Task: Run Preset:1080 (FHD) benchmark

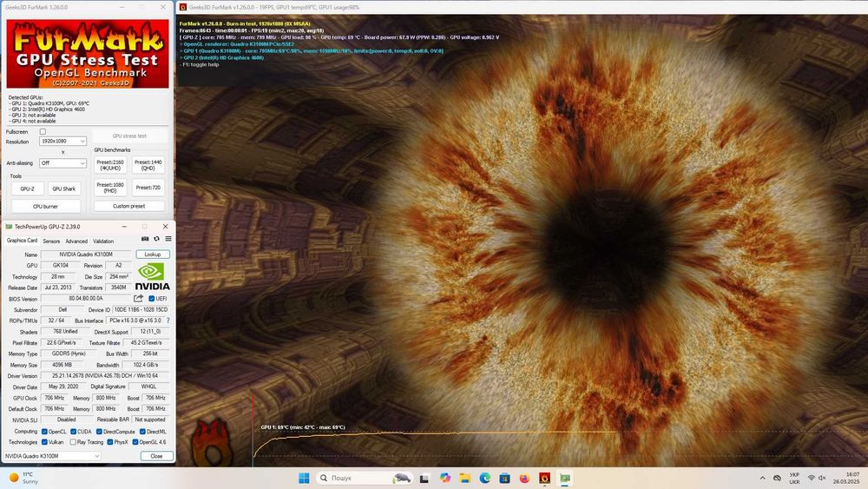Action: pyautogui.click(x=110, y=188)
